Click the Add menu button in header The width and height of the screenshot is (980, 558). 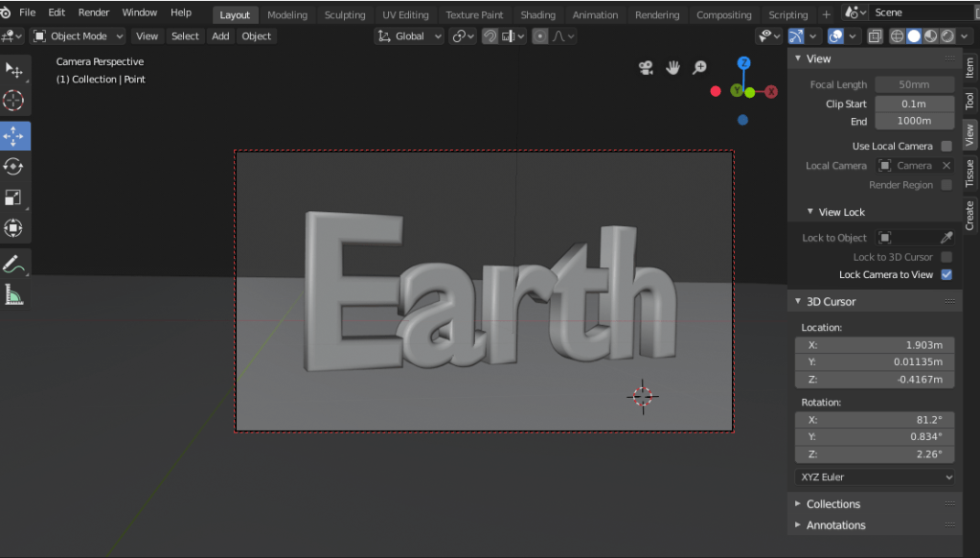pyautogui.click(x=220, y=36)
